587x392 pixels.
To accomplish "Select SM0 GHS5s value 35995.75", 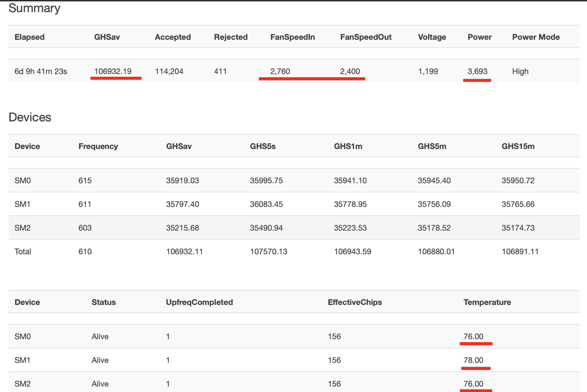I will coord(267,180).
